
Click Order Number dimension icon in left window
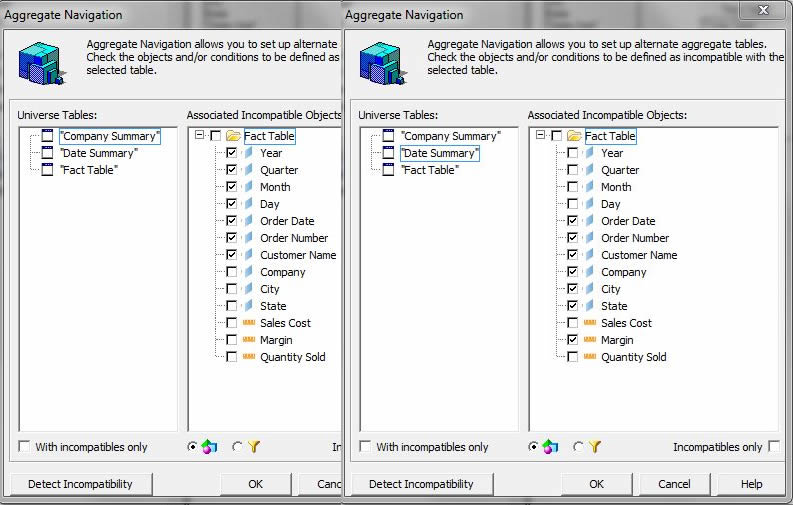click(249, 238)
